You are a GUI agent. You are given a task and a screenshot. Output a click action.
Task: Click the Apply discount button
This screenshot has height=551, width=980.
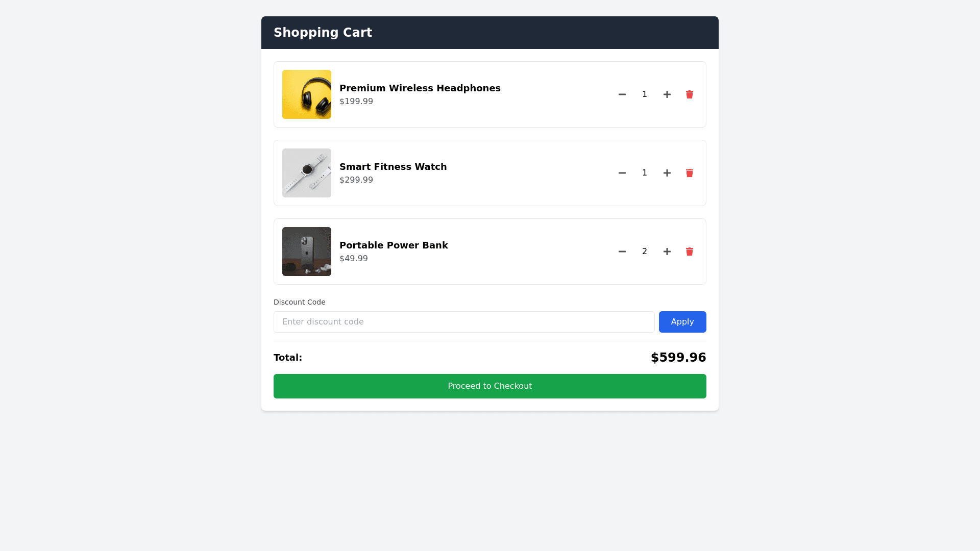(682, 322)
